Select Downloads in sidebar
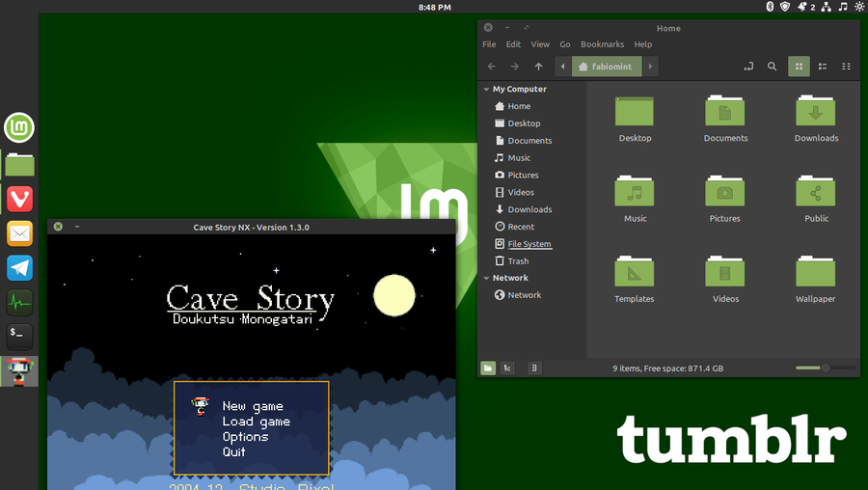 [531, 209]
